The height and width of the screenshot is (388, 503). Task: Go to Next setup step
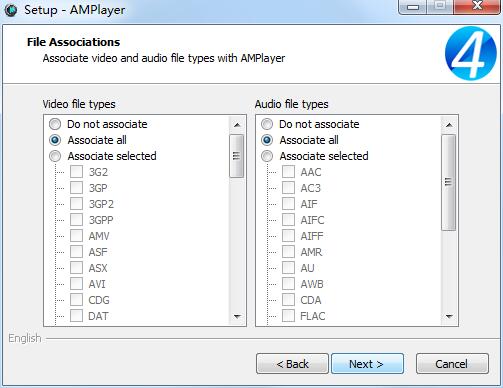[x=367, y=364]
